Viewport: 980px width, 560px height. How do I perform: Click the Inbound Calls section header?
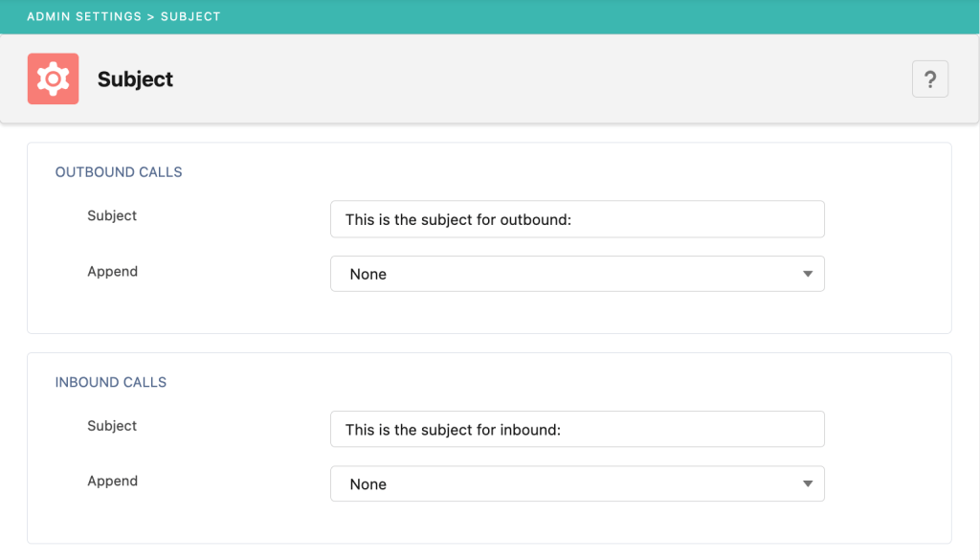pos(110,382)
